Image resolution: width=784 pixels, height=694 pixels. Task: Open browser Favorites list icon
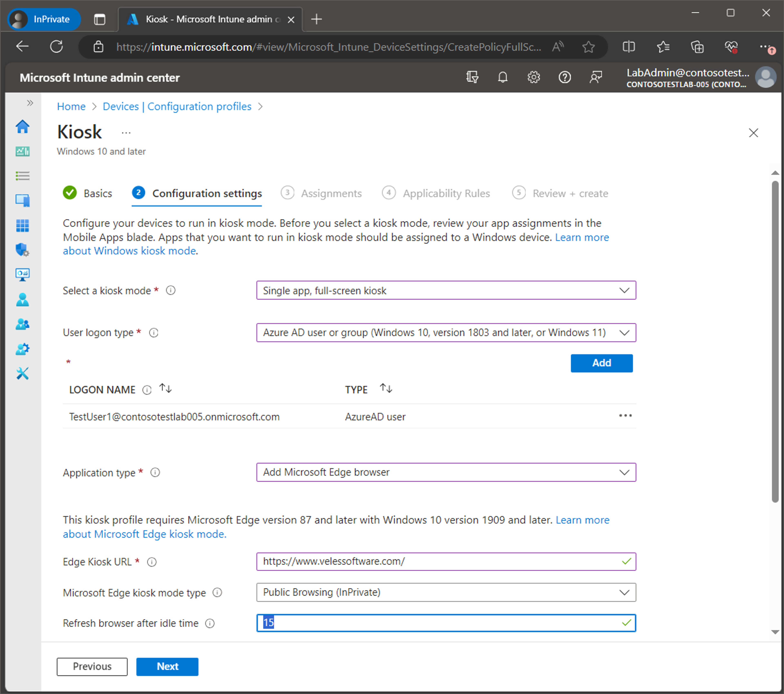click(x=663, y=47)
